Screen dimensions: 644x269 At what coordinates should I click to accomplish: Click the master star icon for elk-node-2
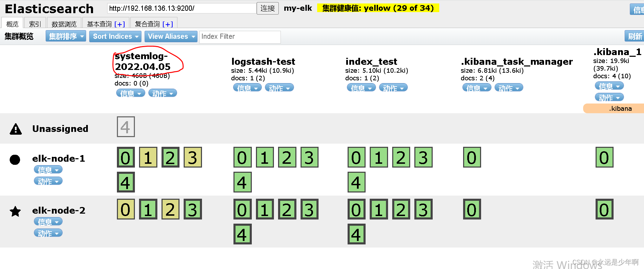[15, 211]
